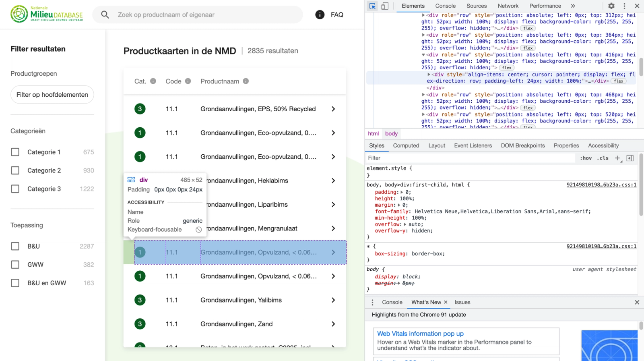Click the new style rule plus icon
Image resolution: width=644 pixels, height=361 pixels.
click(617, 158)
